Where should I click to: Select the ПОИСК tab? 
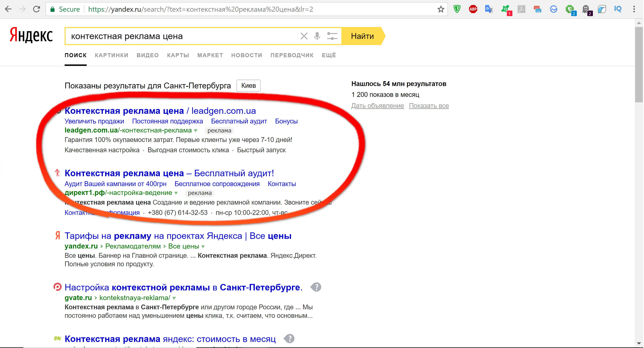(x=75, y=55)
